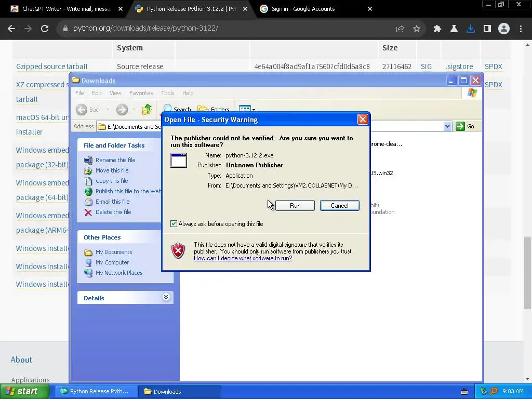Viewport: 532px width, 399px height.
Task: Choose Delete this file task
Action: pos(113,212)
